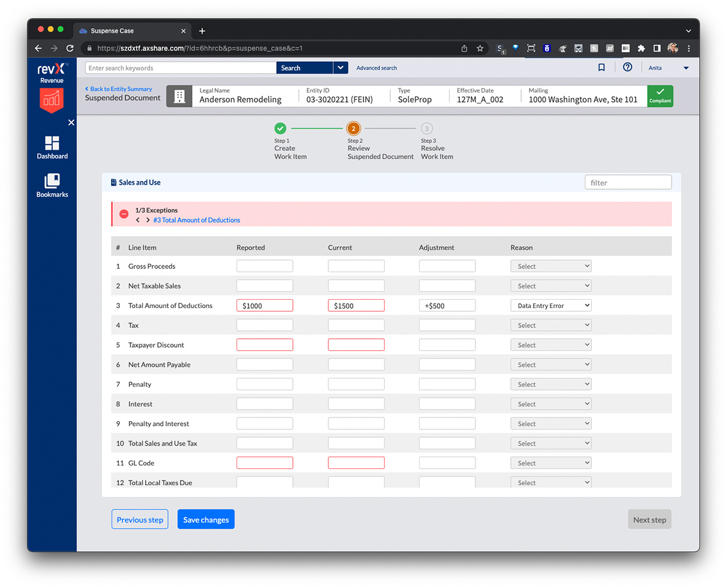
Task: Click the entity building icon
Action: click(x=179, y=96)
